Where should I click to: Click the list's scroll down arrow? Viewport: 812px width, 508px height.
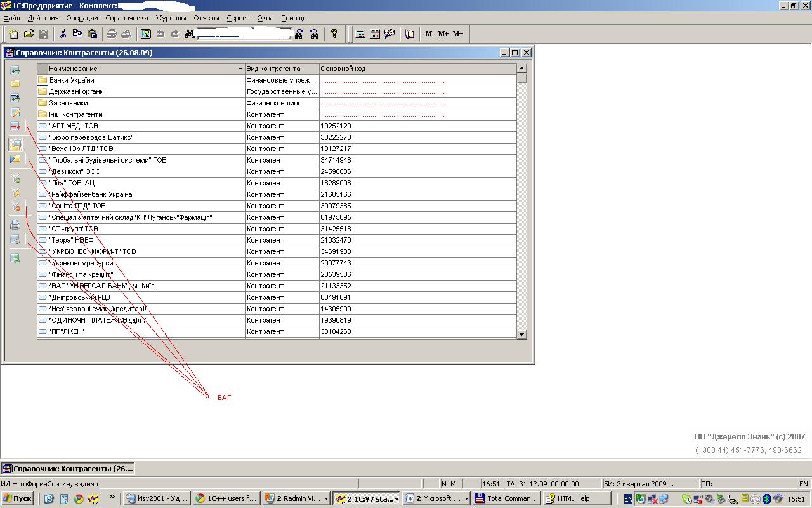click(521, 334)
